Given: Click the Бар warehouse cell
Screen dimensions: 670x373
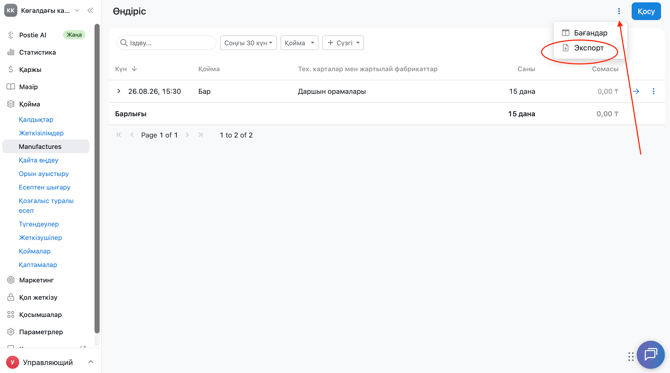Looking at the screenshot, I should click(204, 91).
